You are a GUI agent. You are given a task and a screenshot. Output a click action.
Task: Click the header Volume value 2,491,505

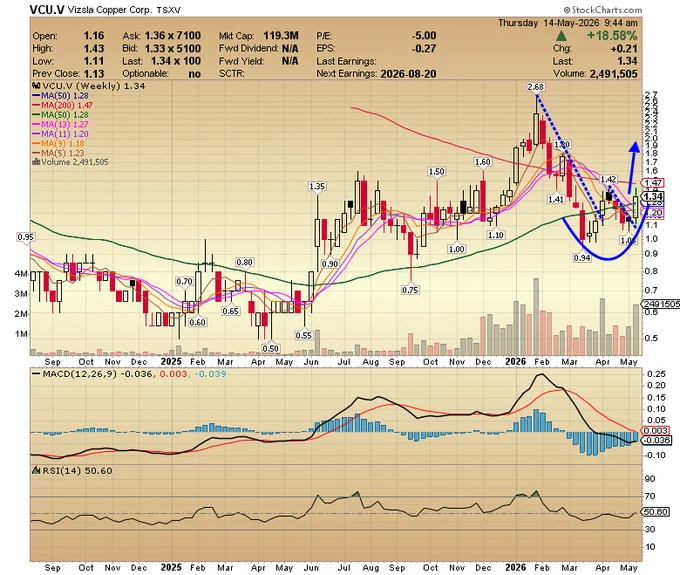[613, 74]
